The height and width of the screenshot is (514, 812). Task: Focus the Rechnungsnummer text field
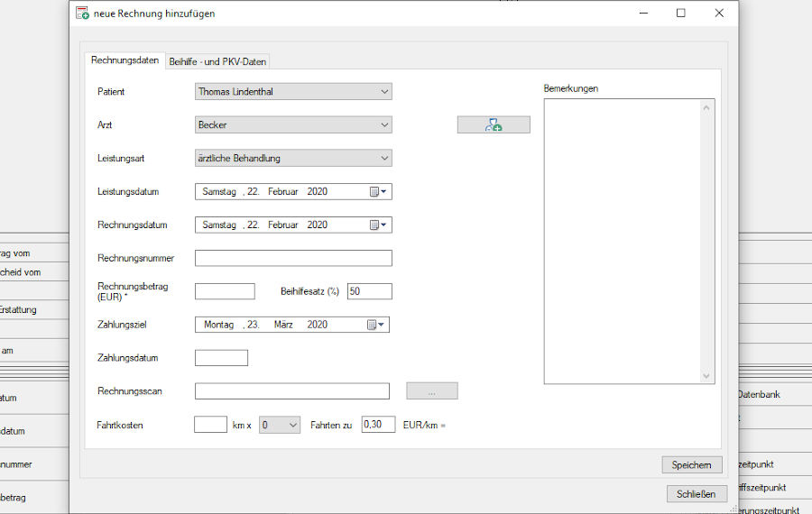click(x=293, y=259)
